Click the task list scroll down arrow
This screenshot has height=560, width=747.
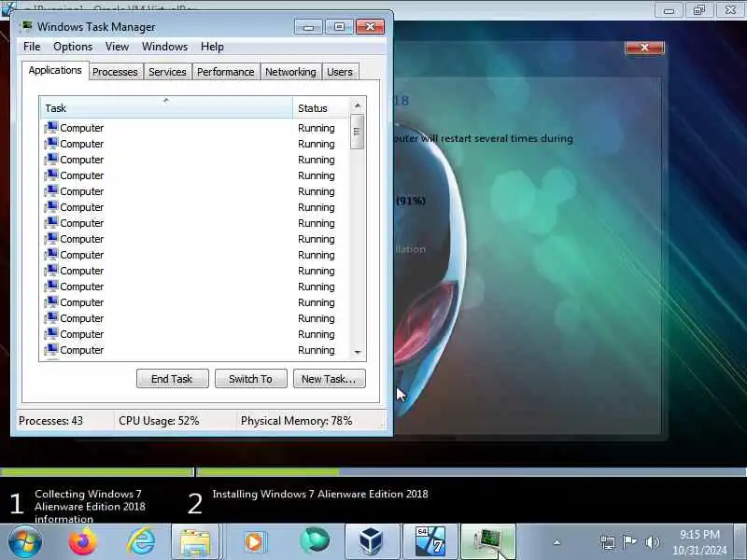click(x=358, y=353)
